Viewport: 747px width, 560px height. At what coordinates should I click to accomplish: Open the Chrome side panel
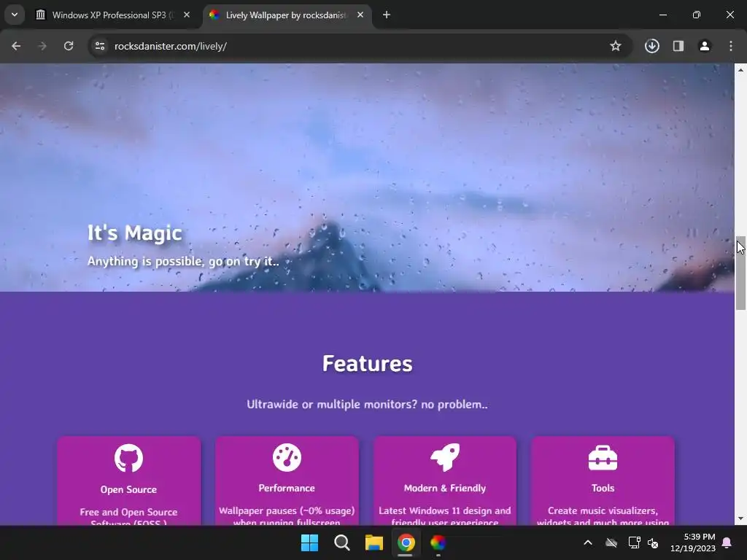[x=678, y=46]
